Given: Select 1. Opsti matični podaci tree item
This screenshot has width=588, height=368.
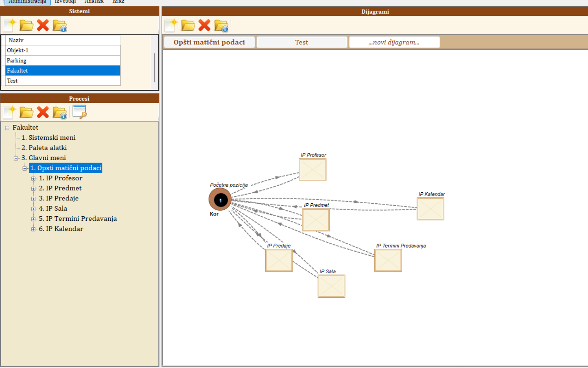Looking at the screenshot, I should coord(66,168).
